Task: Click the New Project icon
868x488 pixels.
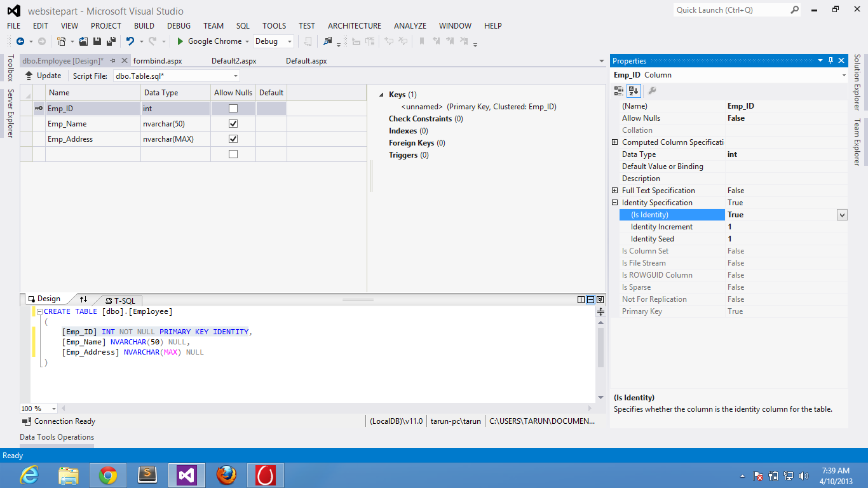Action: click(62, 41)
